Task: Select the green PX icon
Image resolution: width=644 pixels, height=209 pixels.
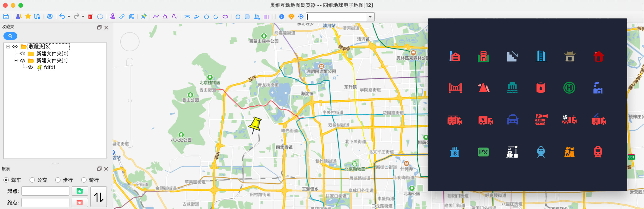Action: pos(483,152)
